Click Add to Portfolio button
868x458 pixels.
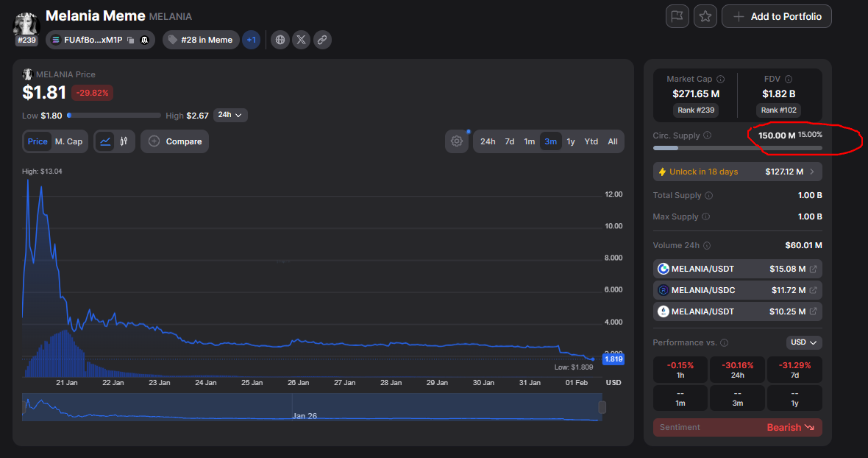777,17
